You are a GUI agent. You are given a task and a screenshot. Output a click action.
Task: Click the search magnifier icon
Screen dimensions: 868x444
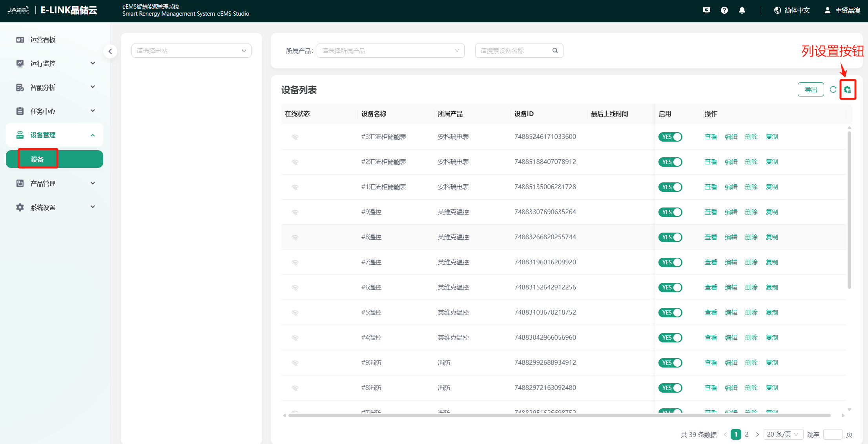pos(555,51)
